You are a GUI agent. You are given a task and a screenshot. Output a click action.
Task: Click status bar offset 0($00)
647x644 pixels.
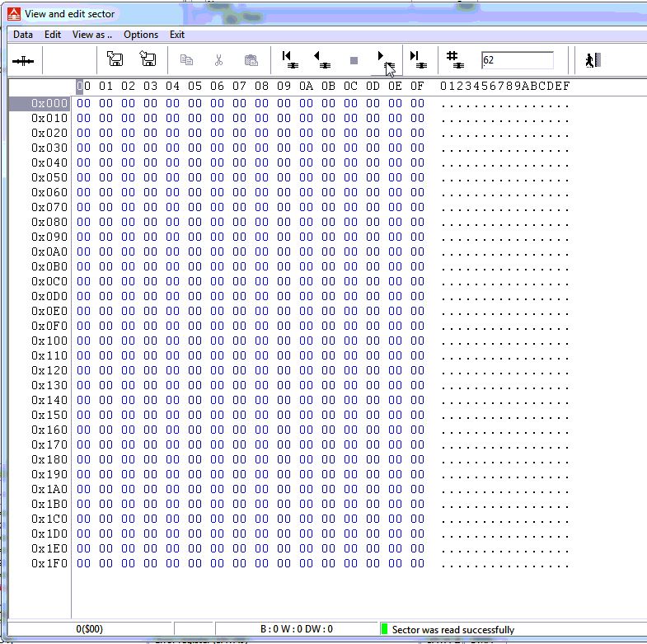(x=90, y=629)
